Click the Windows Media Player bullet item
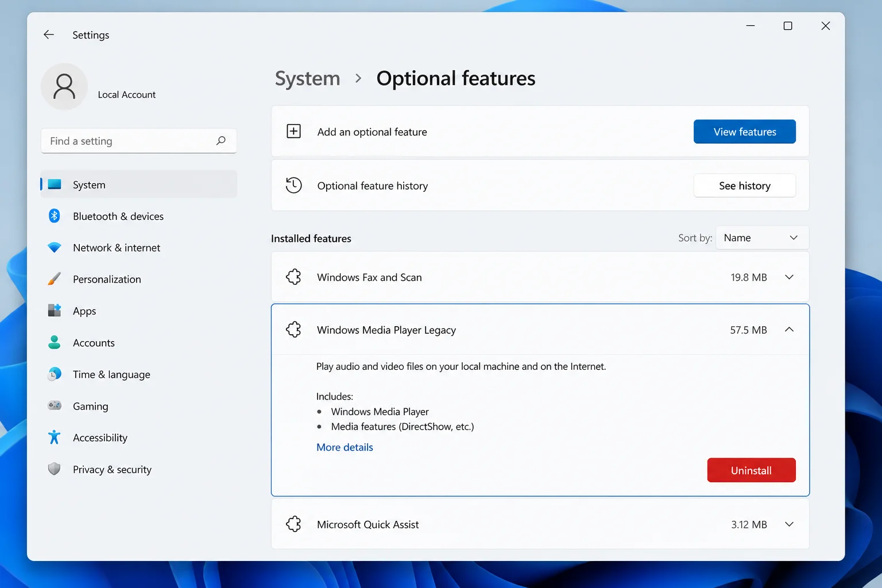The image size is (882, 588). click(380, 412)
